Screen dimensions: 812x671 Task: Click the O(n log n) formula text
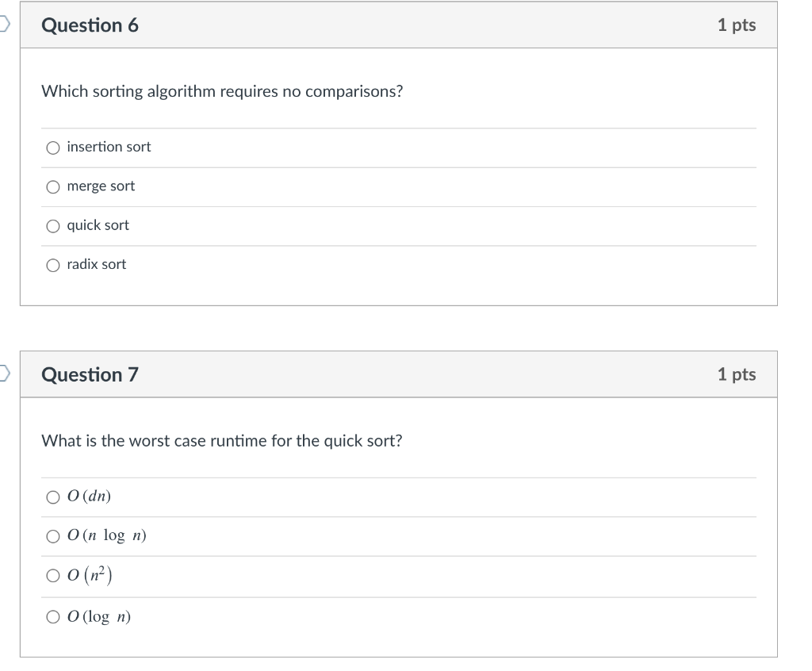click(107, 536)
